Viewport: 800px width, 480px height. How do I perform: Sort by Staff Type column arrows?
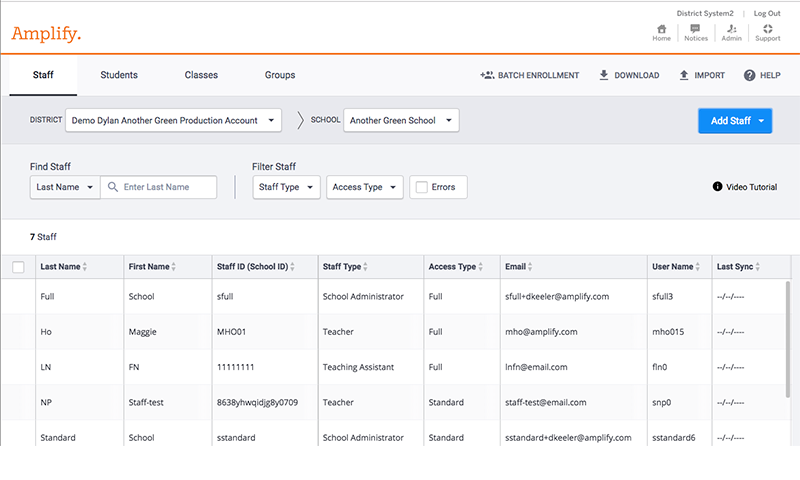[x=365, y=267]
